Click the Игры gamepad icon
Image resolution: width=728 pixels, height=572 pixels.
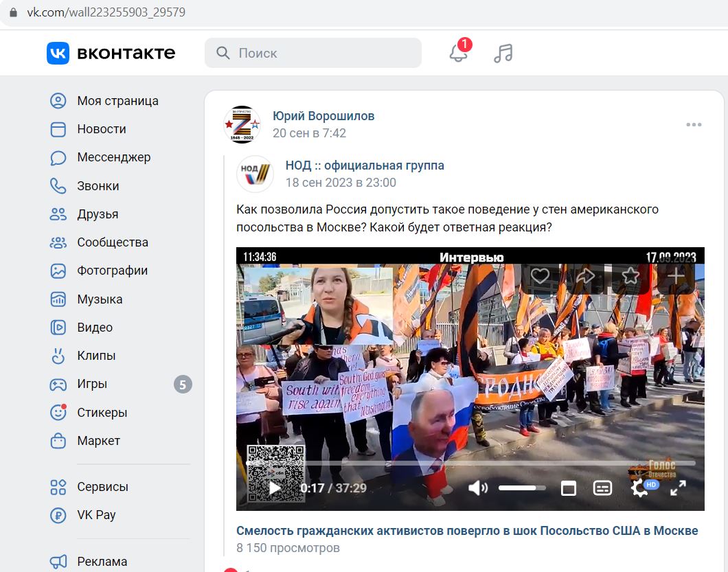(x=58, y=384)
